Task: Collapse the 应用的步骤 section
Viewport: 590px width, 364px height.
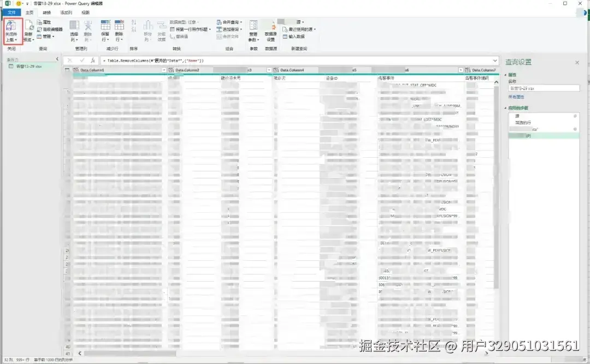Action: coord(505,107)
